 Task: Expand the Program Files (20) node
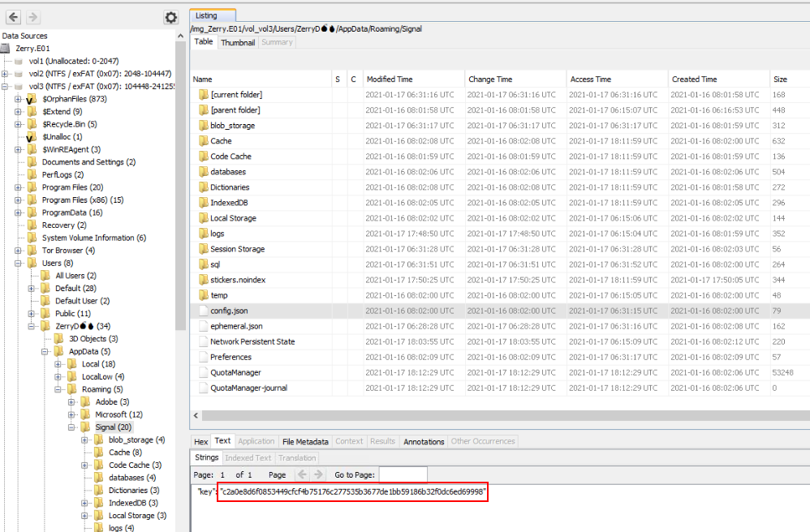(x=19, y=187)
